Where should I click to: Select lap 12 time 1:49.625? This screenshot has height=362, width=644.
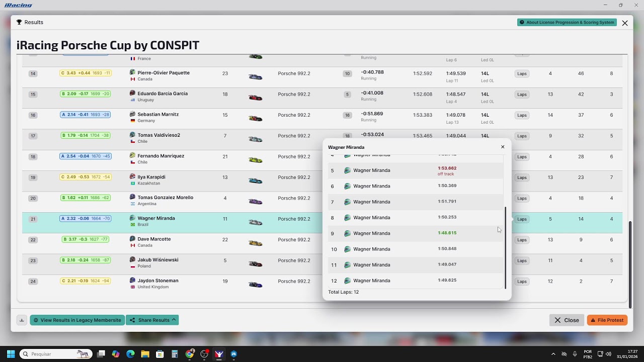click(x=447, y=280)
